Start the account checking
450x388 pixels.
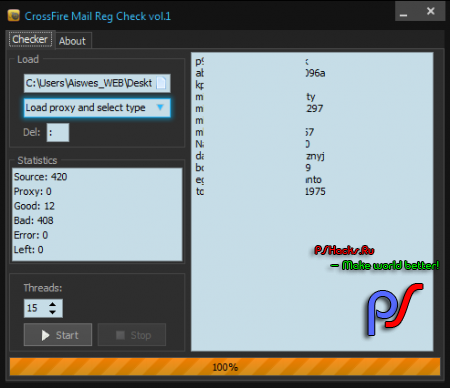pyautogui.click(x=58, y=335)
